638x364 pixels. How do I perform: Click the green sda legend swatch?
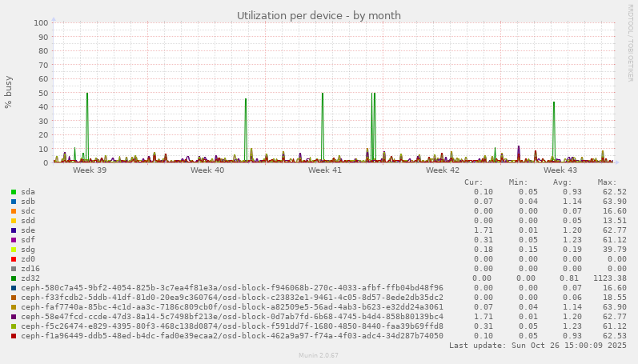pyautogui.click(x=14, y=192)
